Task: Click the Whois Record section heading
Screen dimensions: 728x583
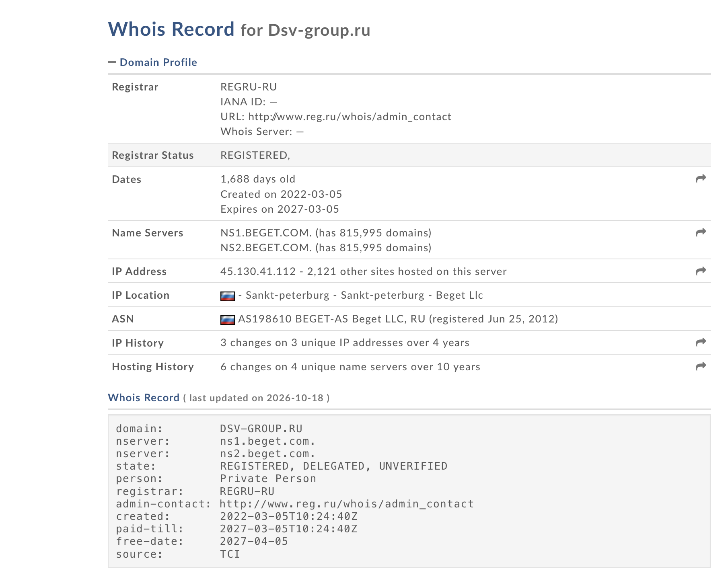Action: click(144, 398)
